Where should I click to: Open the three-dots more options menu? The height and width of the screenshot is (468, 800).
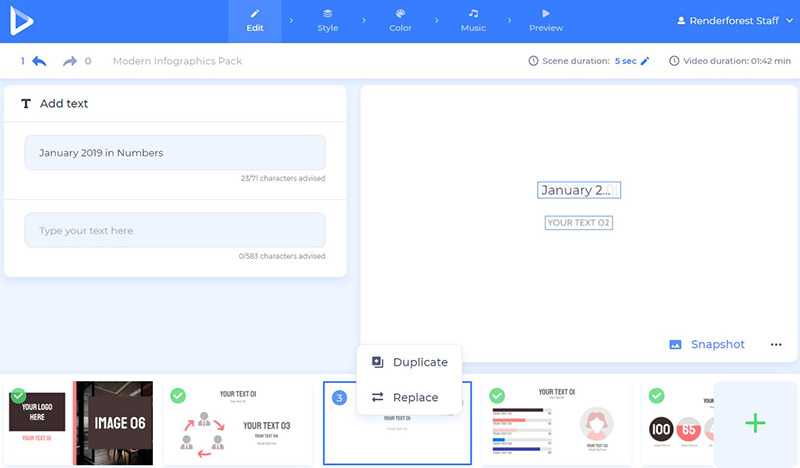coord(776,345)
